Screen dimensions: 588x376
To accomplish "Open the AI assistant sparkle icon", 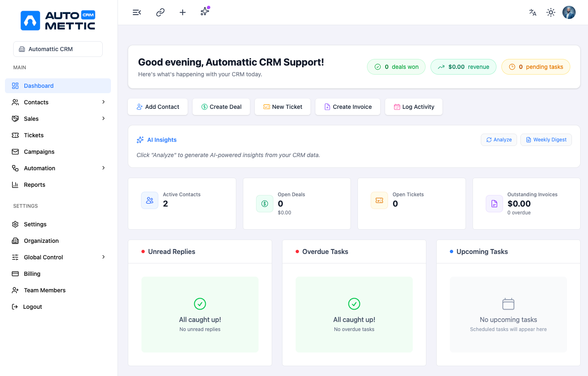I will point(205,12).
